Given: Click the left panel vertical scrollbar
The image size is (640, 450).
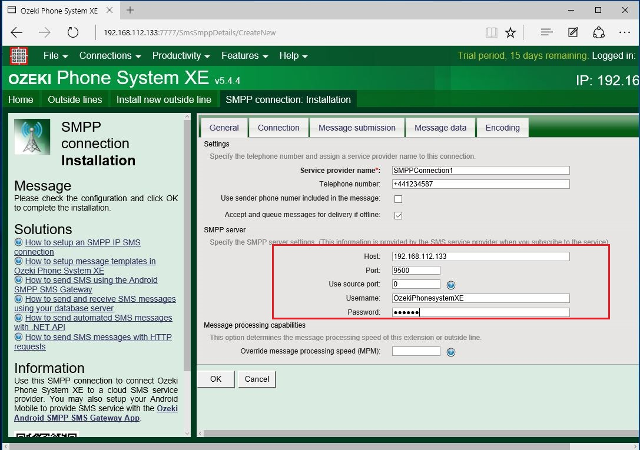Looking at the screenshot, I should point(187,245).
